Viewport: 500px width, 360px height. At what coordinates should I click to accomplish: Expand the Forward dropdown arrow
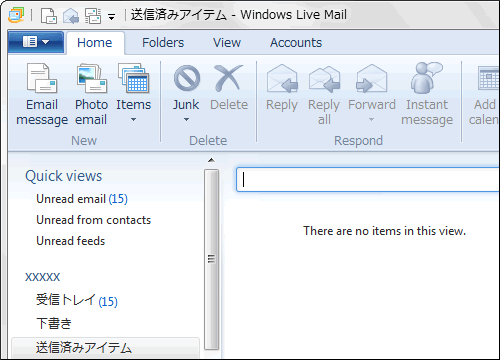coord(371,119)
